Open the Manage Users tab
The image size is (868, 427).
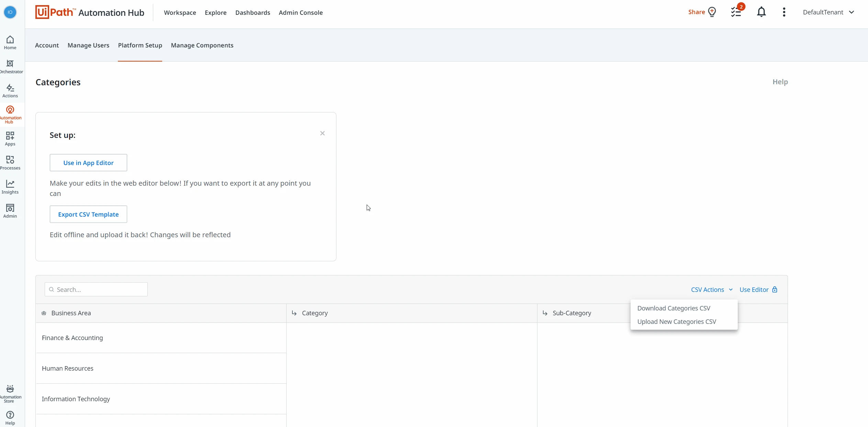(x=88, y=45)
